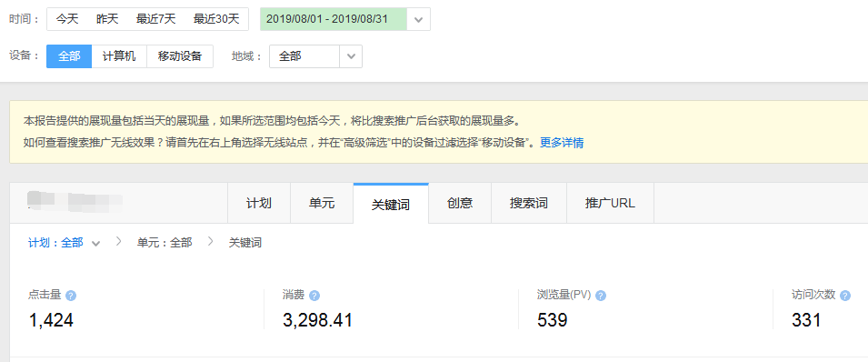Select 最近30天 time range
The height and width of the screenshot is (362, 868).
tap(216, 19)
